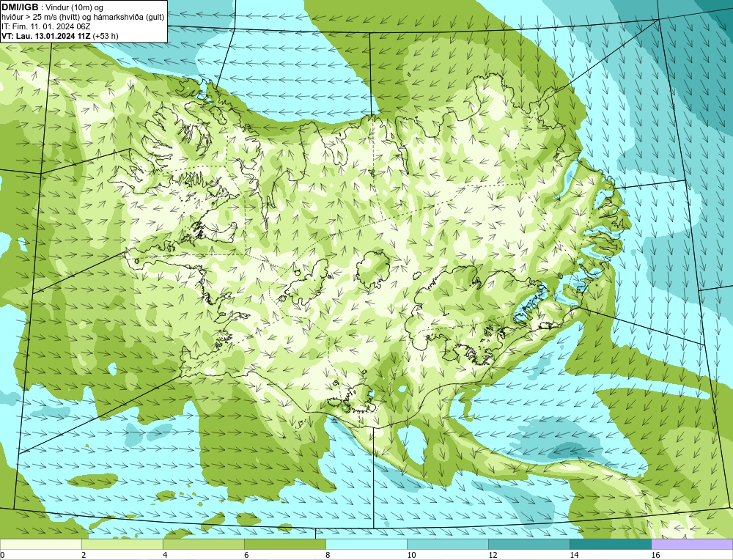Screen dimensions: 733x560
Task: Click the legend label 10
Action: (411, 555)
